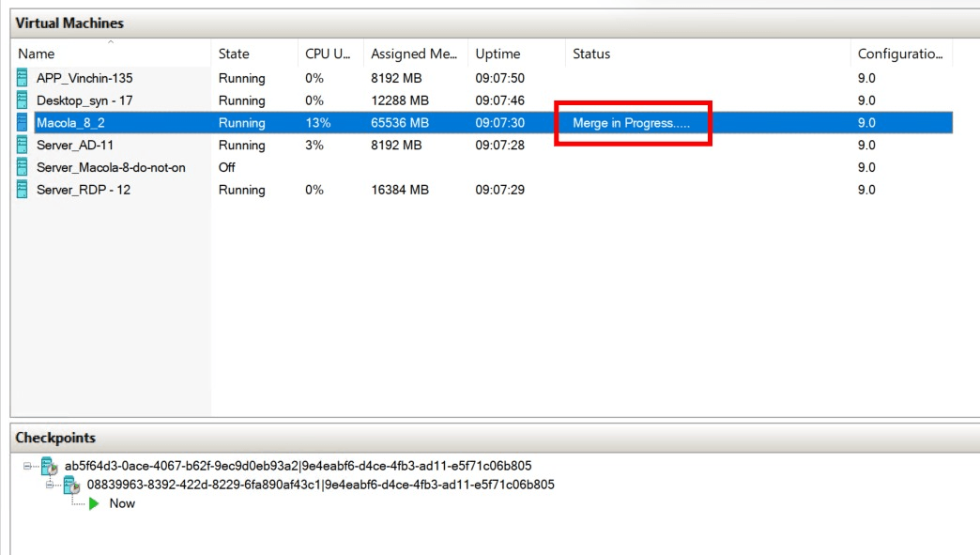Click the Macola_8_2 VM icon
Viewport: 980px width, 555px height.
click(22, 122)
